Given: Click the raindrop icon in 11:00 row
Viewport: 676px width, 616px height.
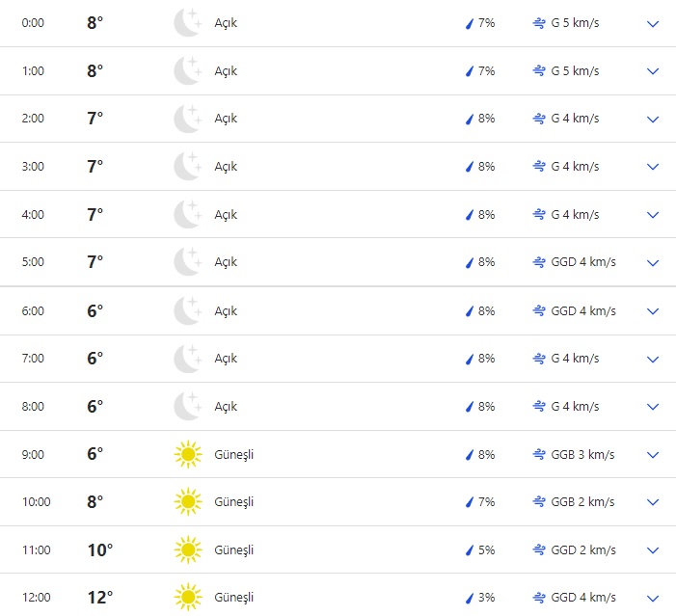Looking at the screenshot, I should pos(470,550).
